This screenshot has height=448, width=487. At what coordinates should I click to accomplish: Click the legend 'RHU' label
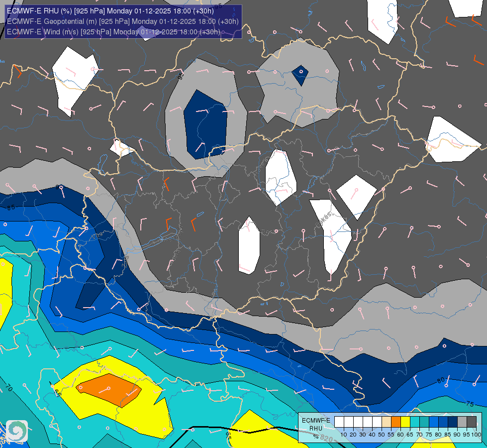point(316,429)
